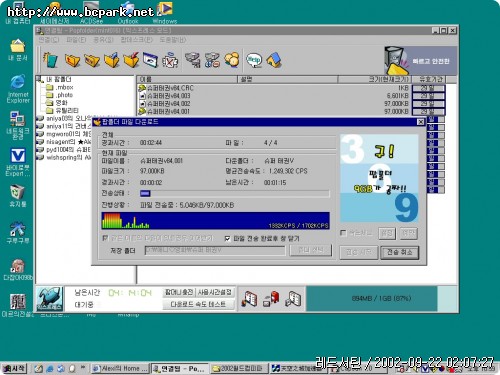Click the Windows Start button

tap(14, 368)
